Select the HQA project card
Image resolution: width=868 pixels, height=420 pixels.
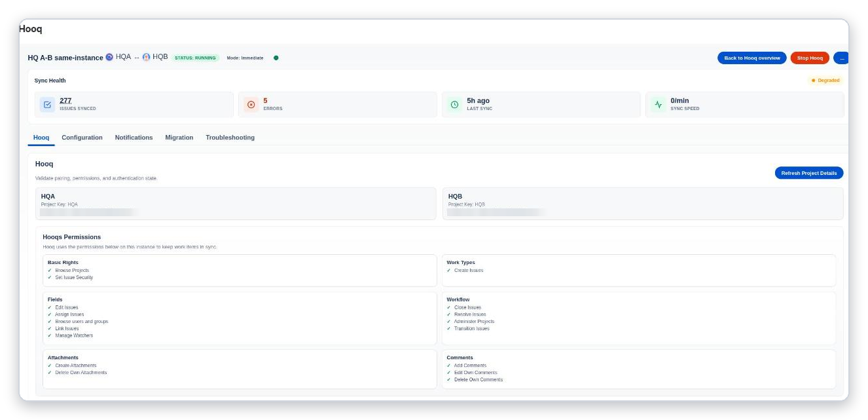236,204
